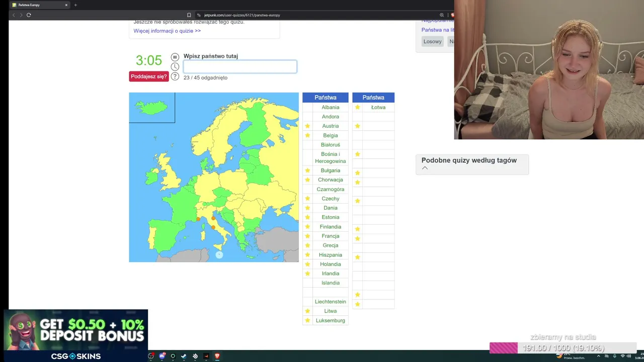Click the 23 / 45 odgadnięto score text
This screenshot has height=362, width=644.
tap(205, 78)
